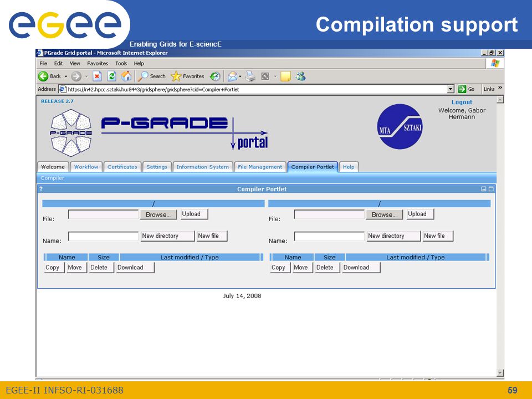
Task: Click the MTA SZTAKI round logo
Action: tap(400, 126)
